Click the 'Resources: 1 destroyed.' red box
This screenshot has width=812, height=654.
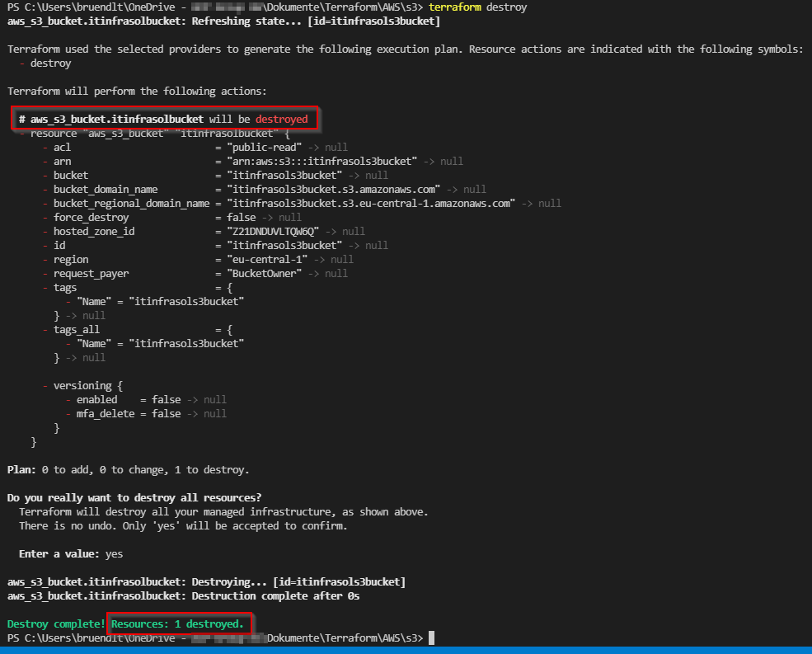(179, 623)
